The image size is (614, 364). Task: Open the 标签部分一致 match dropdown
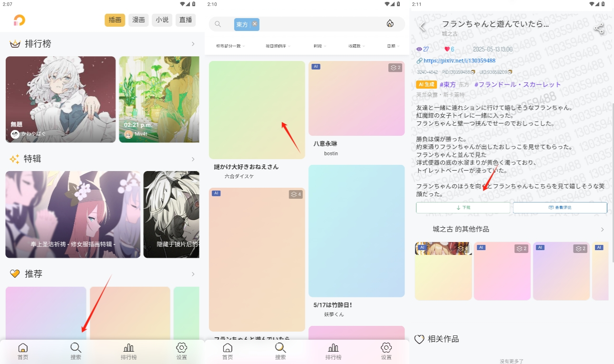(230, 46)
